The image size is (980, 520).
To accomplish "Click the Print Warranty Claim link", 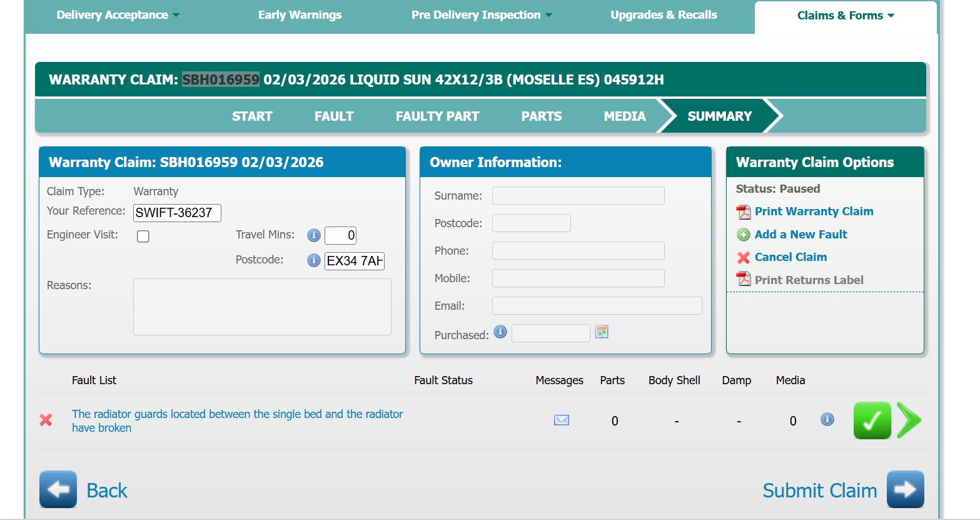I will 814,212.
